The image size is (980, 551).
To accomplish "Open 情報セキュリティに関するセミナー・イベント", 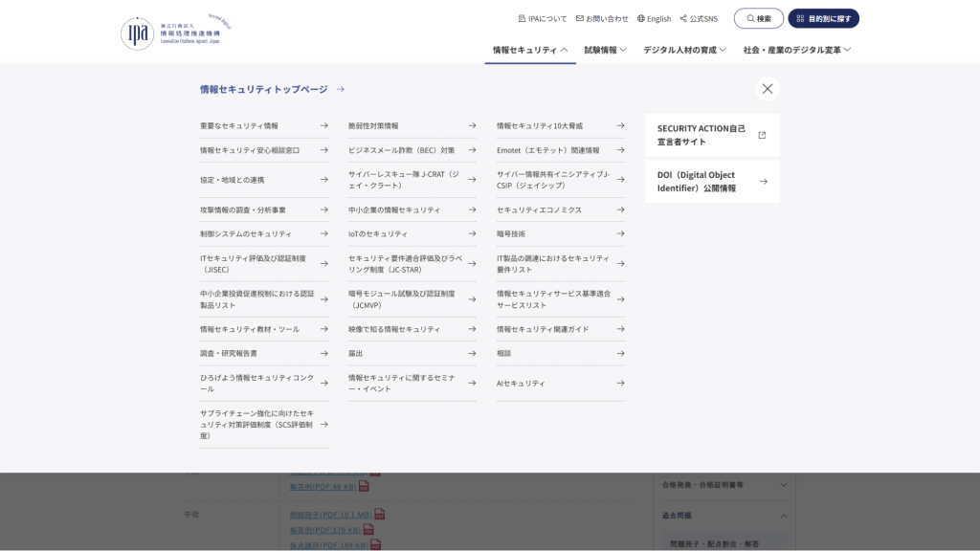I will click(412, 383).
